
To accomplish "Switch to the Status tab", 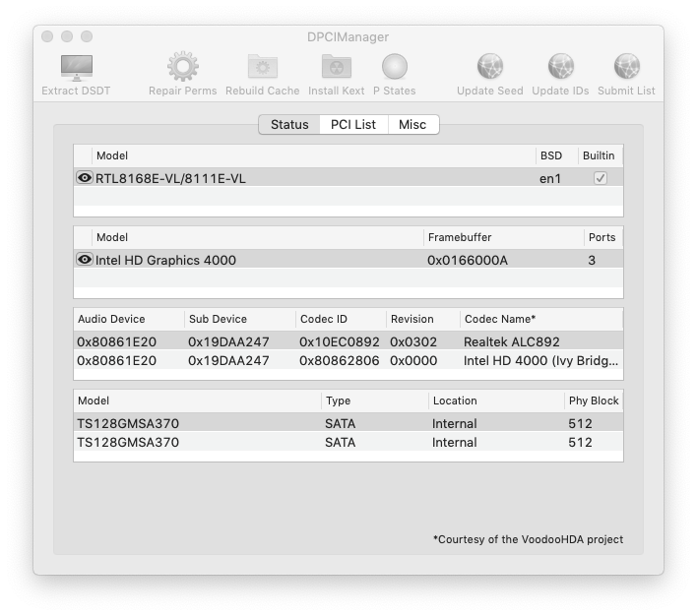I will pyautogui.click(x=289, y=124).
